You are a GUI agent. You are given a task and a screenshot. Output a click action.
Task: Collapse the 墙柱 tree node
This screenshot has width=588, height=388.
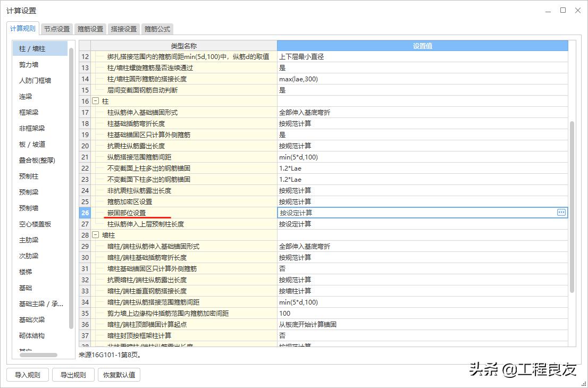click(95, 235)
